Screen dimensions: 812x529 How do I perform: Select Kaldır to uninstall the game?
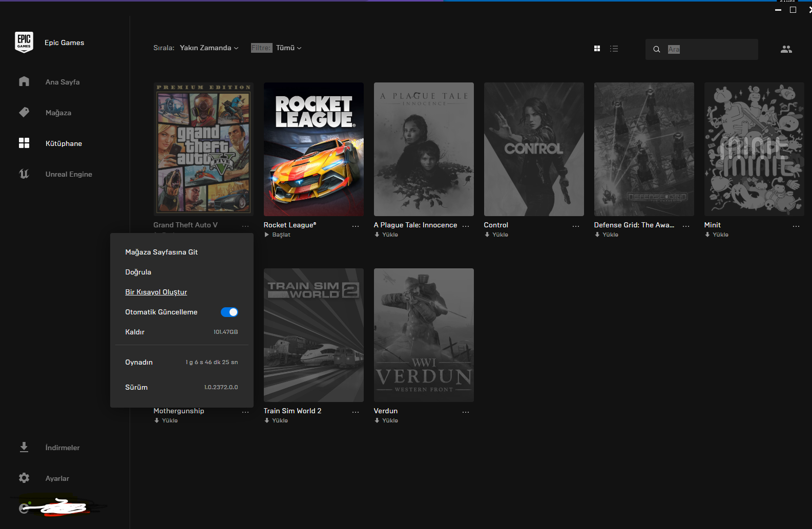181,332
